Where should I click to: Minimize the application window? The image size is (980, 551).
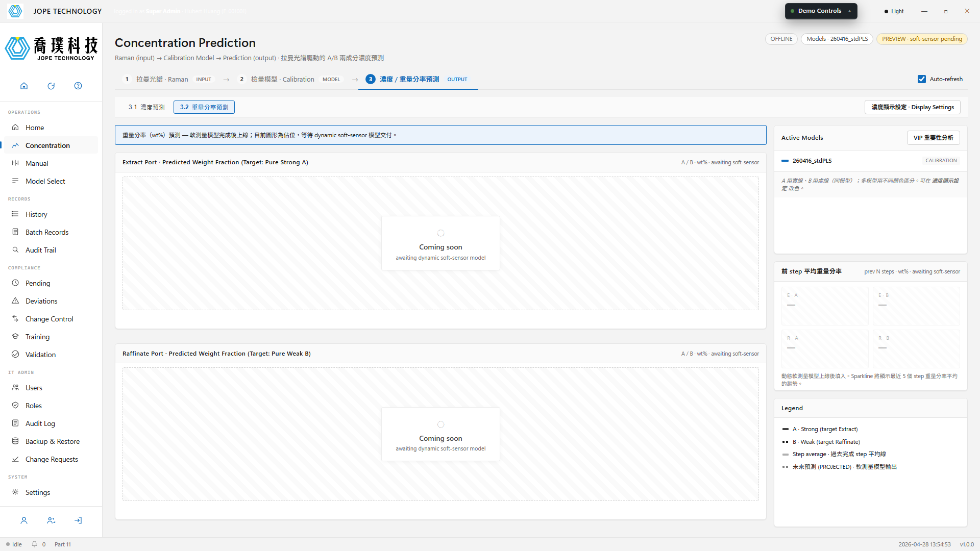[924, 11]
